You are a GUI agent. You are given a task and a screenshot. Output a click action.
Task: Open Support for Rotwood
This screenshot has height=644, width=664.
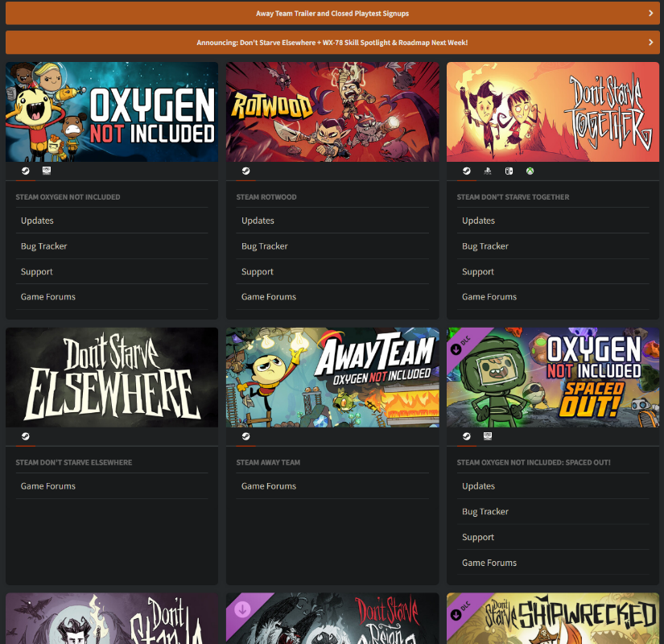point(332,271)
